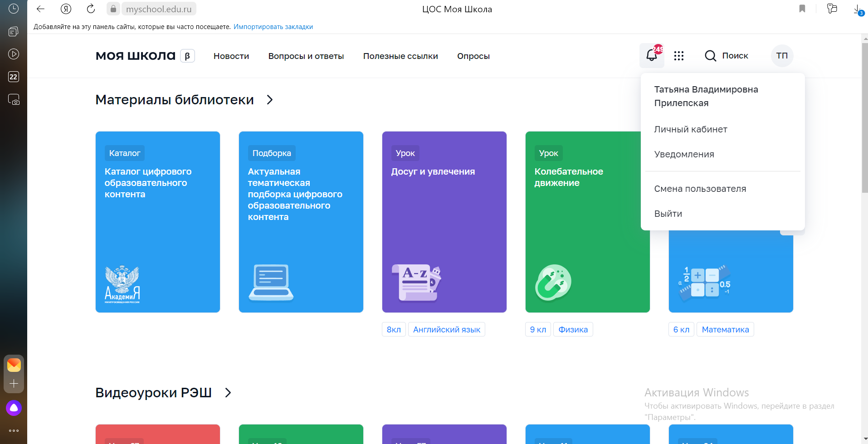
Task: Open the Актуальная тематическая подборка card
Action: pos(301,222)
